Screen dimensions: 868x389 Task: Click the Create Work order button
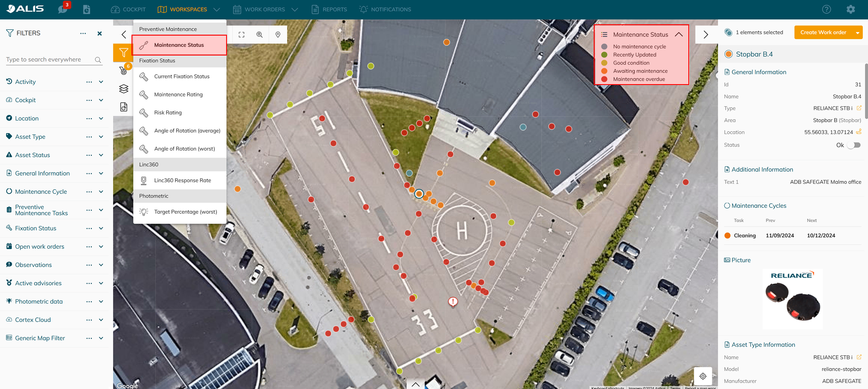pos(823,33)
